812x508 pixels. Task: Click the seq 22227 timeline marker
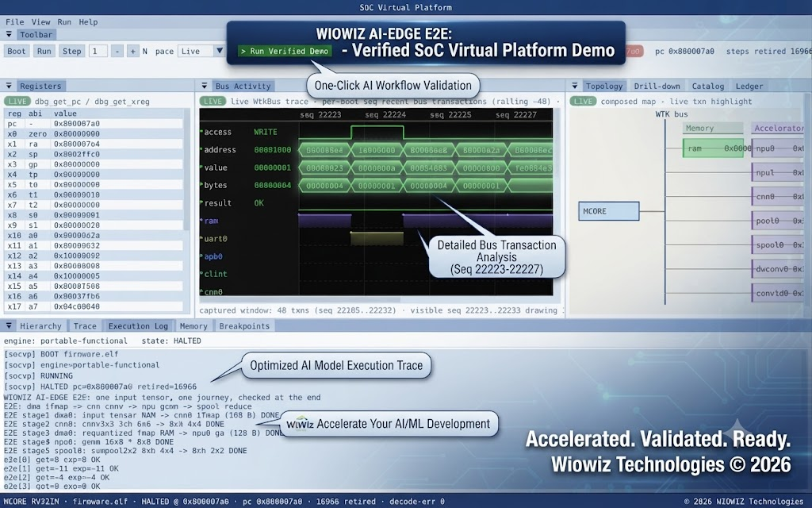[x=515, y=114]
